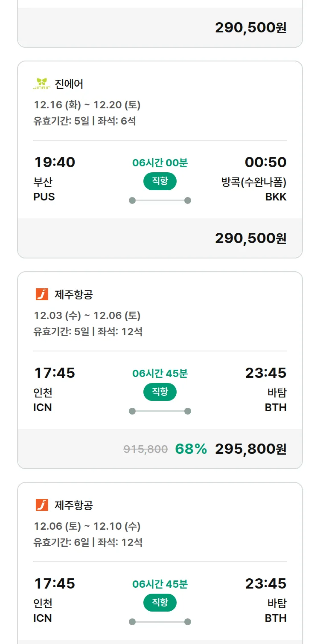Click the 290,500원 price on Jin Air card
This screenshot has width=320, height=644.
coord(250,238)
